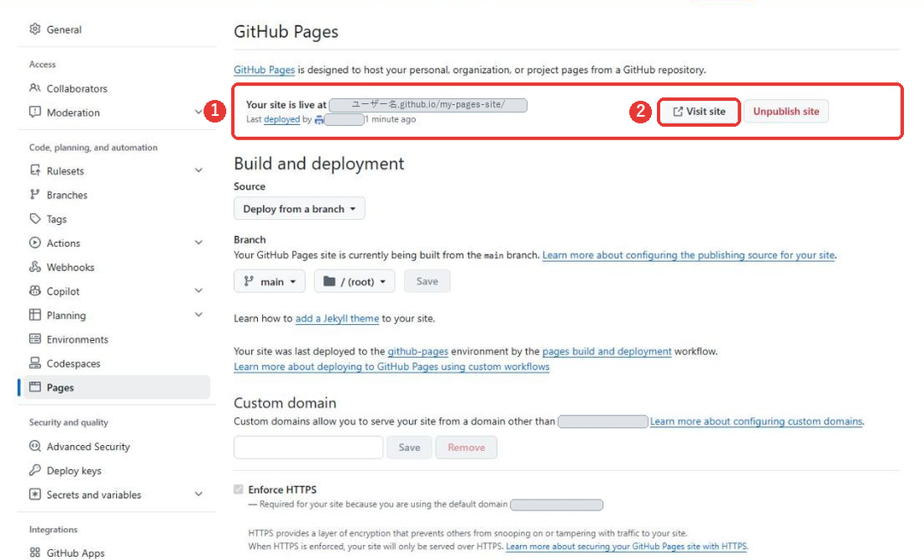Click the Actions play icon

coord(34,243)
